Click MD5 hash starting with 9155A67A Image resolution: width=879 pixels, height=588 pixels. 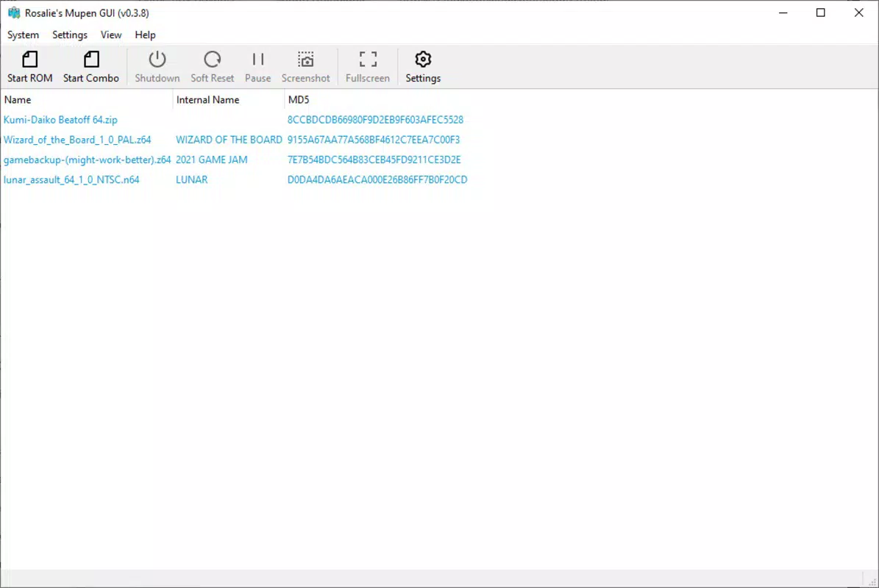click(374, 140)
